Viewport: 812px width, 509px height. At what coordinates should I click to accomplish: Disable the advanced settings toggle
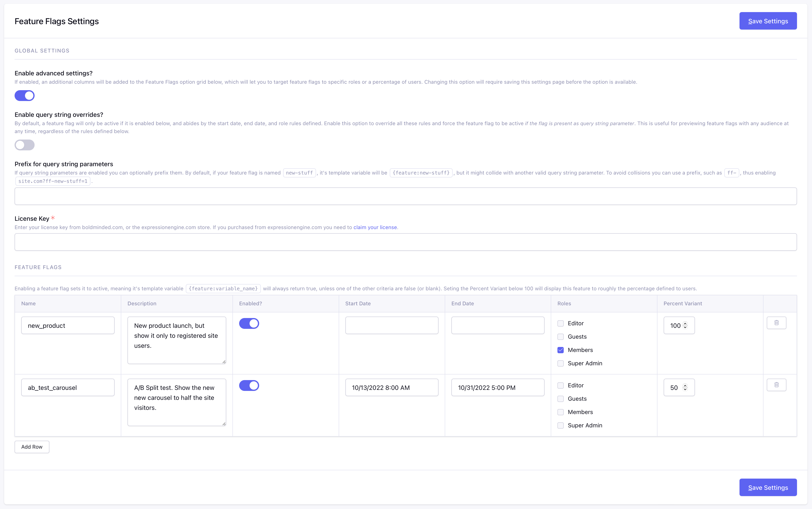click(25, 96)
